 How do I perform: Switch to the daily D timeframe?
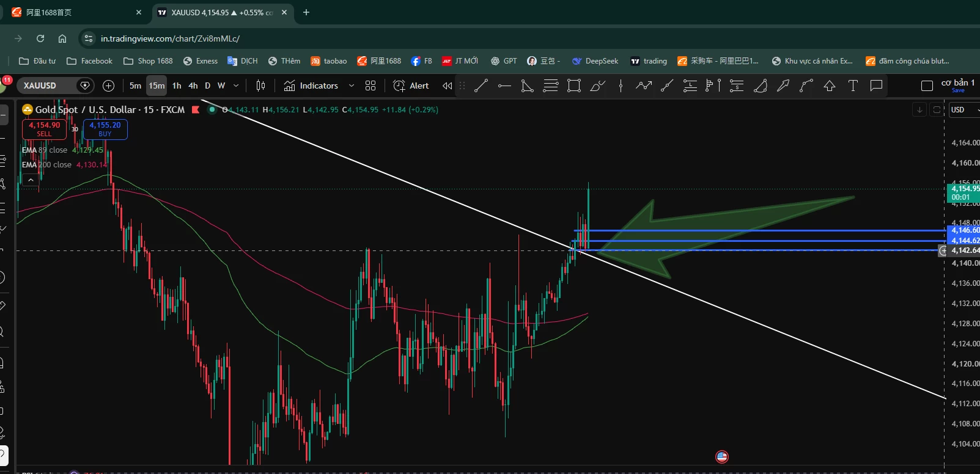click(x=208, y=86)
